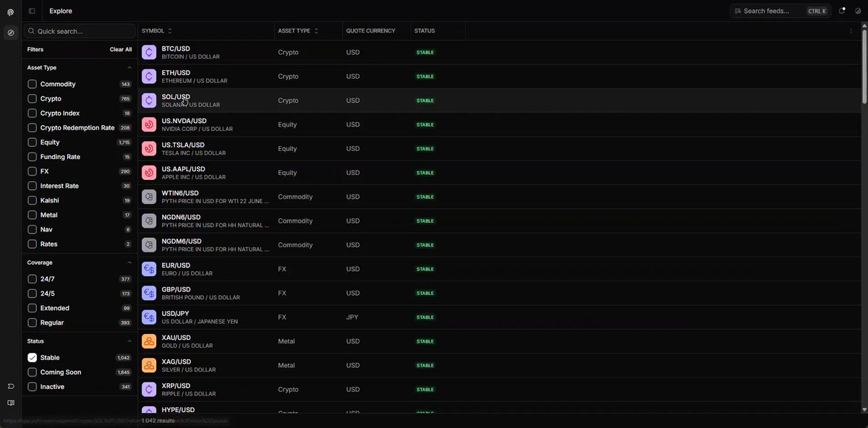
Task: Click the magnifier icon in Quick search
Action: [x=31, y=31]
